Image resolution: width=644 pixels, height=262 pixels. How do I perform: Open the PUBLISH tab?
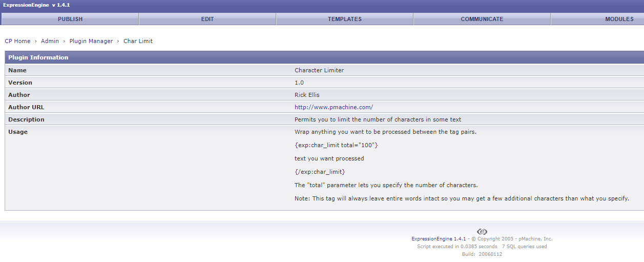click(70, 19)
